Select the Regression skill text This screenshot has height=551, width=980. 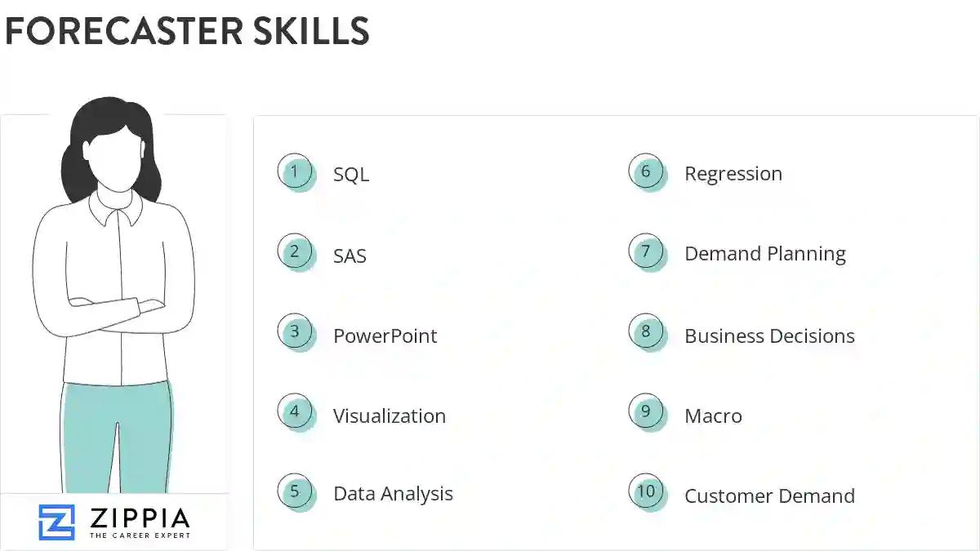click(x=733, y=174)
